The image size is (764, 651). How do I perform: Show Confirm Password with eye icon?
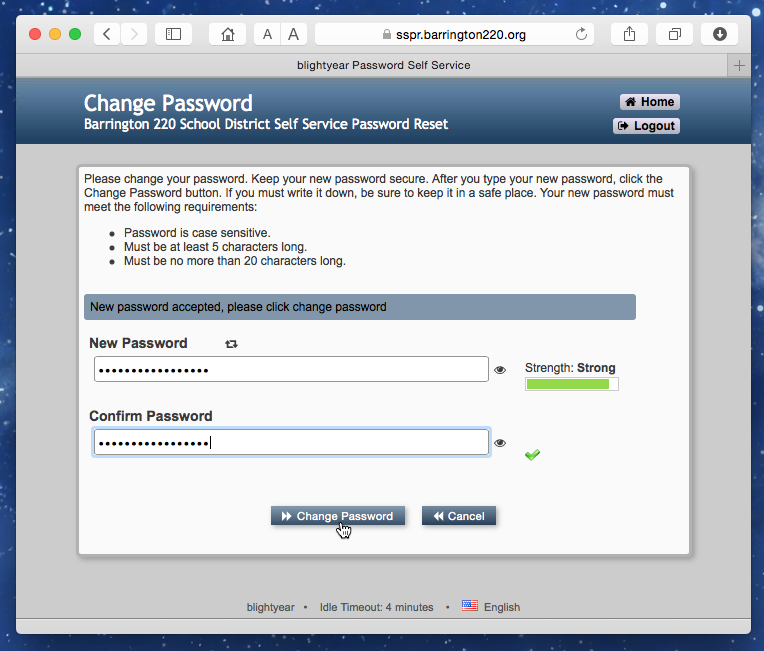click(500, 443)
